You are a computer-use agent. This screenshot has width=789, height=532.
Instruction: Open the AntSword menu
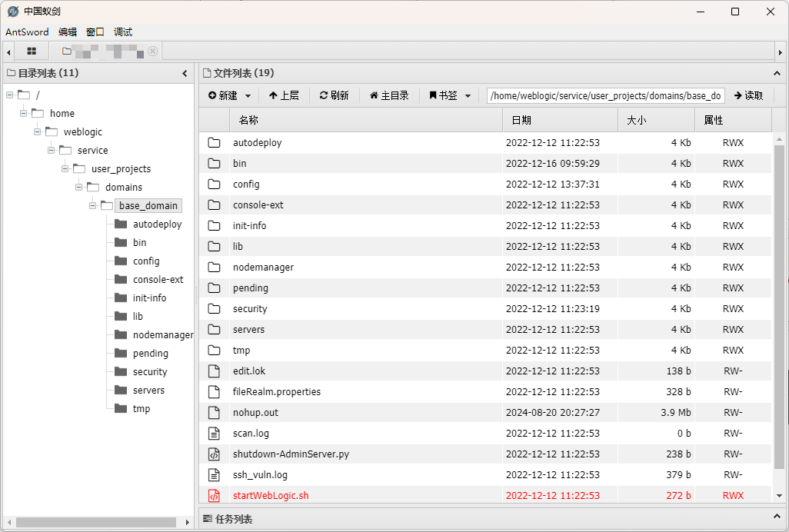27,32
